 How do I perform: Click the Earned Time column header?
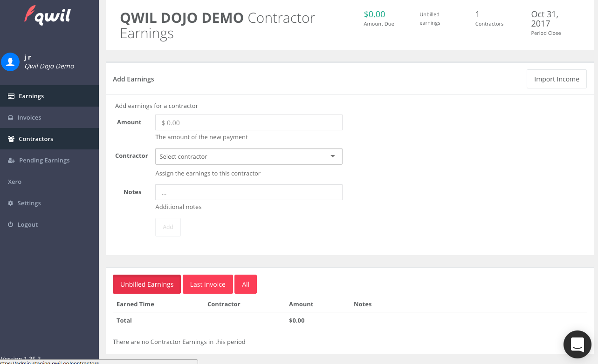click(135, 304)
